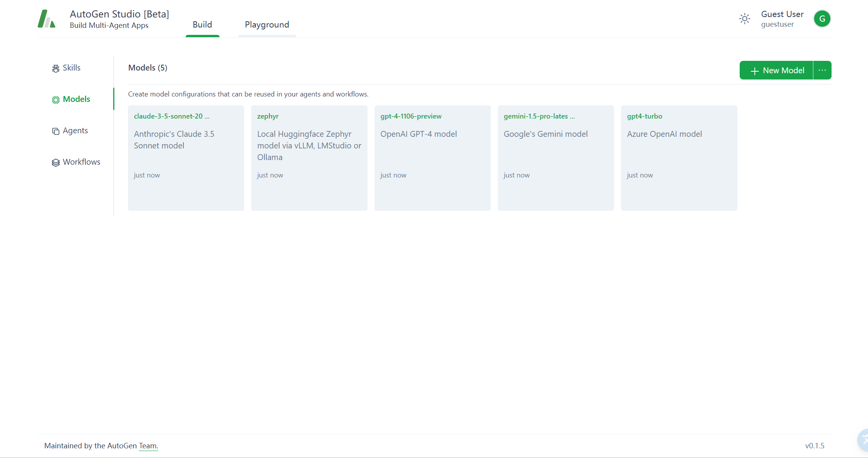
Task: Click the Agents sidebar icon
Action: pos(56,131)
